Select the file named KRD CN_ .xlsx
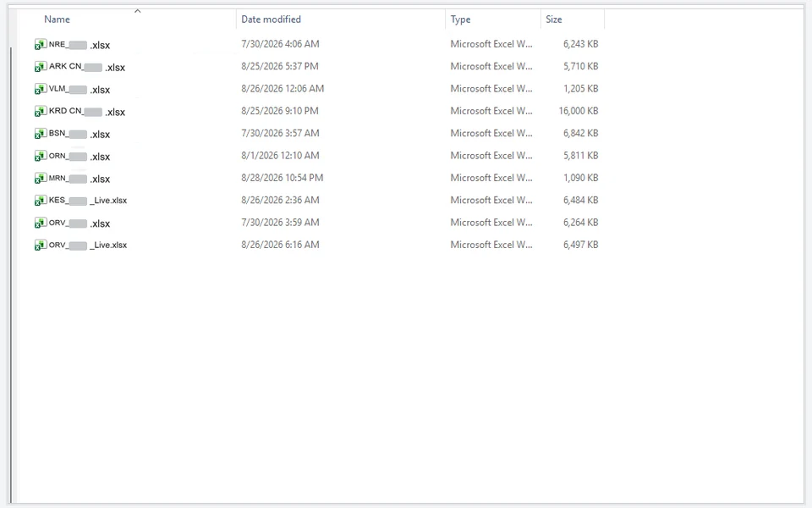The width and height of the screenshot is (812, 508). click(x=87, y=112)
